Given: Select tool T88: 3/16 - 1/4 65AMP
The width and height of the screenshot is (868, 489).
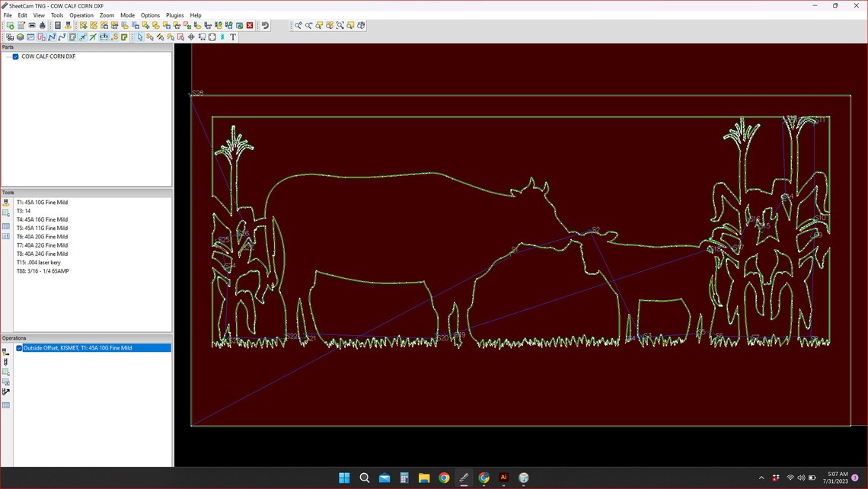Looking at the screenshot, I should (42, 270).
